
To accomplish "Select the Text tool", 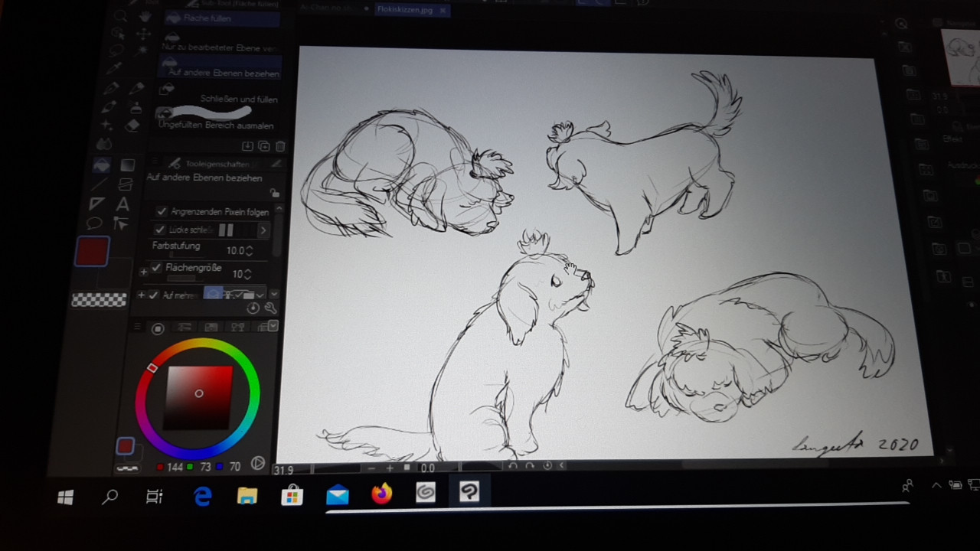I will [x=122, y=204].
